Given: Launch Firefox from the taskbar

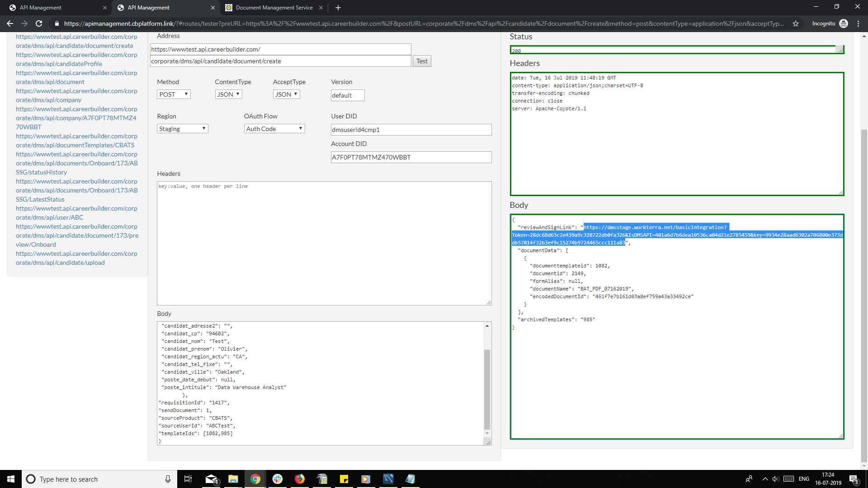Looking at the screenshot, I should [300, 479].
